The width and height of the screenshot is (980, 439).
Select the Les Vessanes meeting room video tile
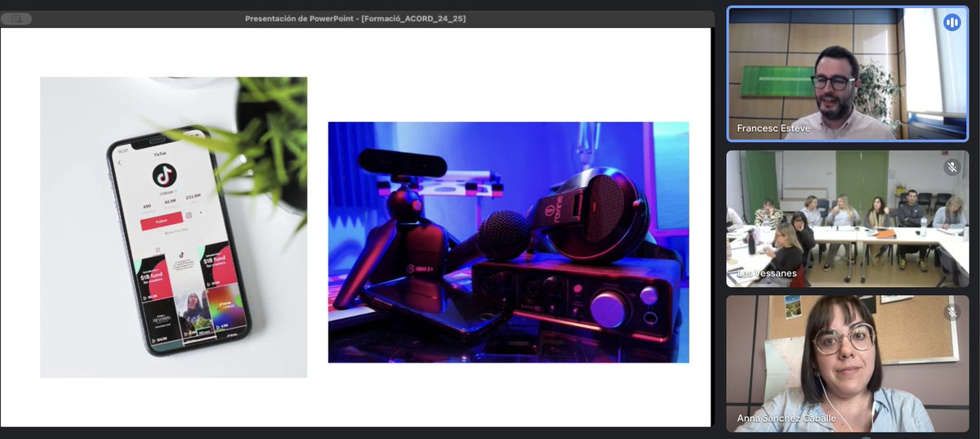[x=848, y=218]
